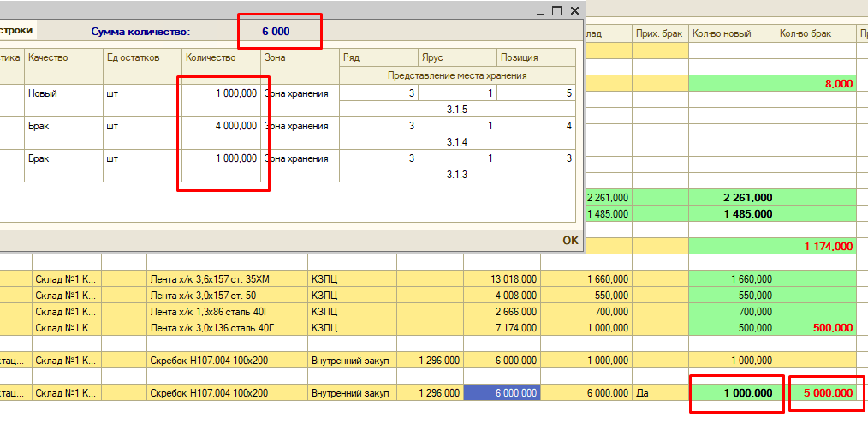Select the bold 1 485,000 cell

[733, 213]
